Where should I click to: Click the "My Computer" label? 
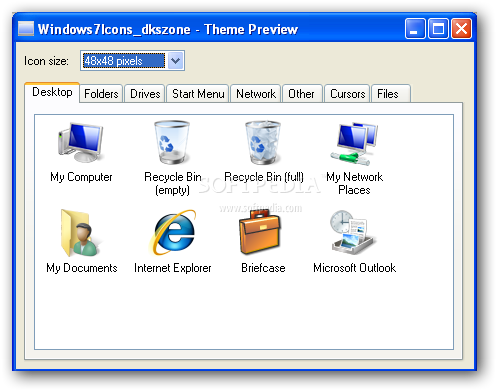click(x=81, y=177)
